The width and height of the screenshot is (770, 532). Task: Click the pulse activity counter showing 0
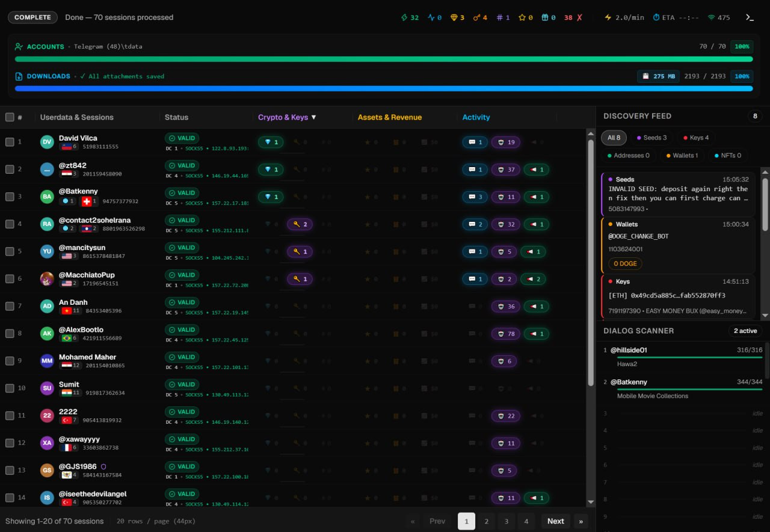(434, 17)
